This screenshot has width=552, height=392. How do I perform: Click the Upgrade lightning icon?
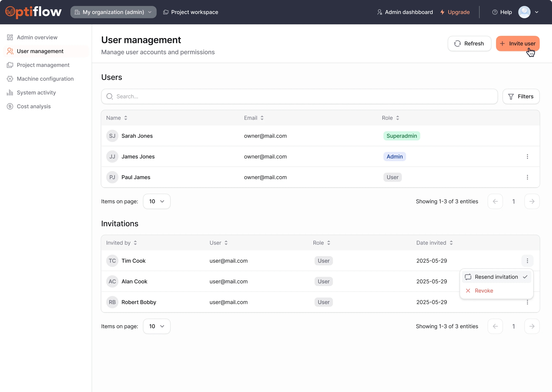click(x=442, y=12)
